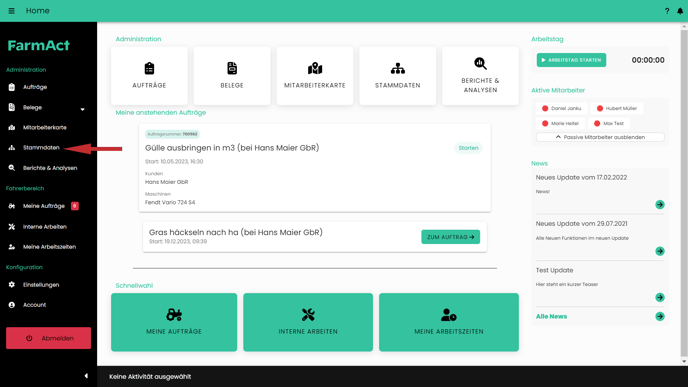Select Mitarbeiterkarte sidebar menu item
Viewport: 688px width, 387px height.
point(45,127)
